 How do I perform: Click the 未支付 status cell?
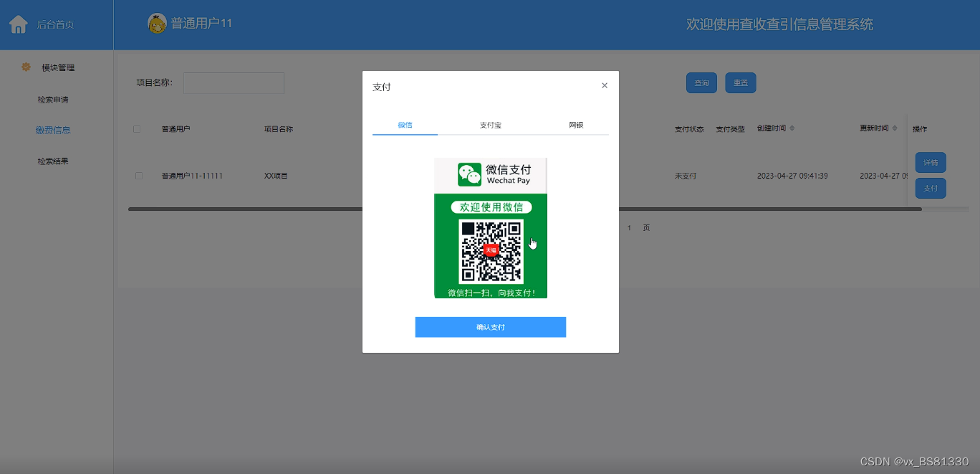pos(686,176)
